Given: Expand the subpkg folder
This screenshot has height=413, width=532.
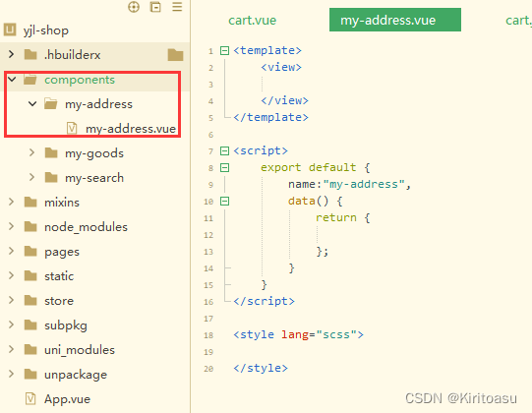Looking at the screenshot, I should coord(11,324).
